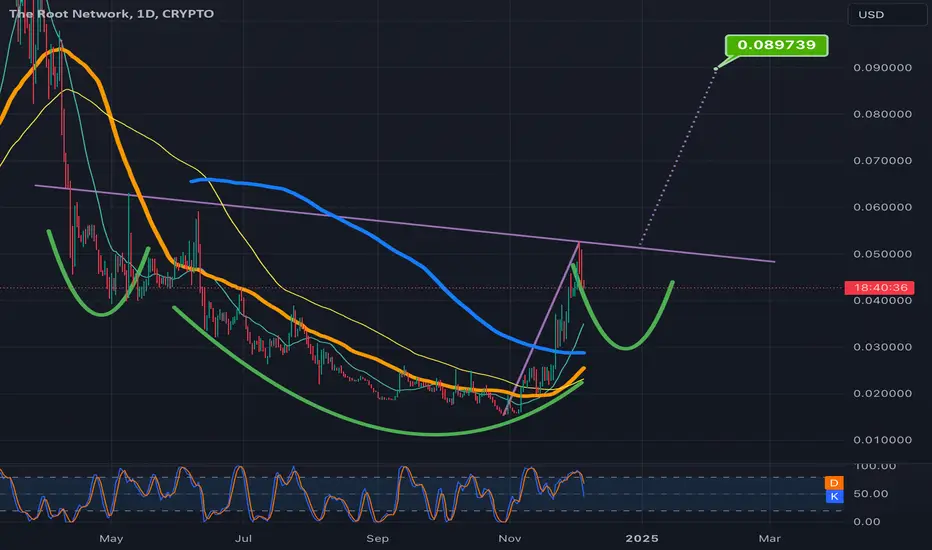Click the Jul date axis label

(243, 539)
